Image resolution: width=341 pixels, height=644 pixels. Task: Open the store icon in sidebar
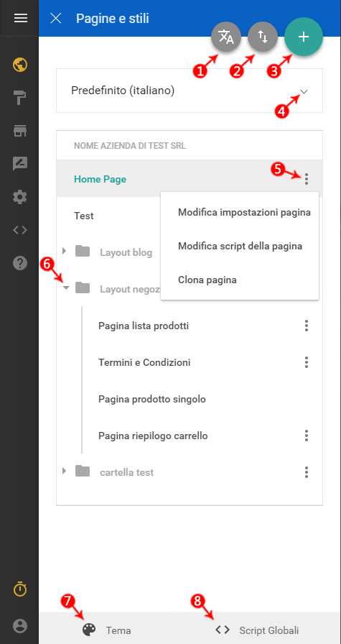[20, 131]
